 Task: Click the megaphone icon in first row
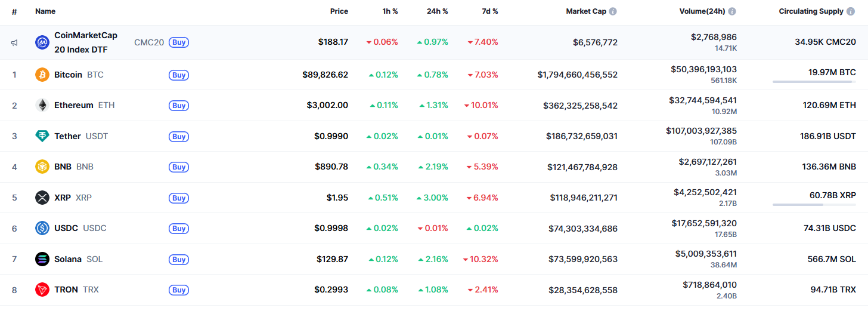click(x=14, y=42)
